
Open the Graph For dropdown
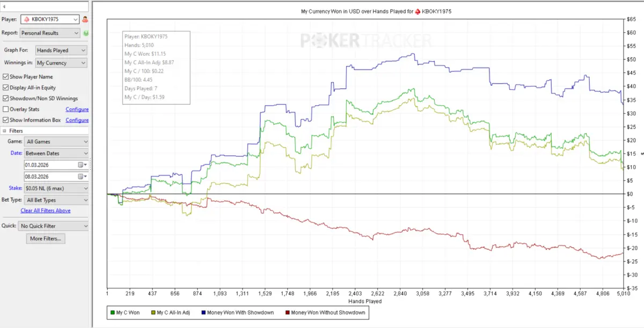(61, 50)
